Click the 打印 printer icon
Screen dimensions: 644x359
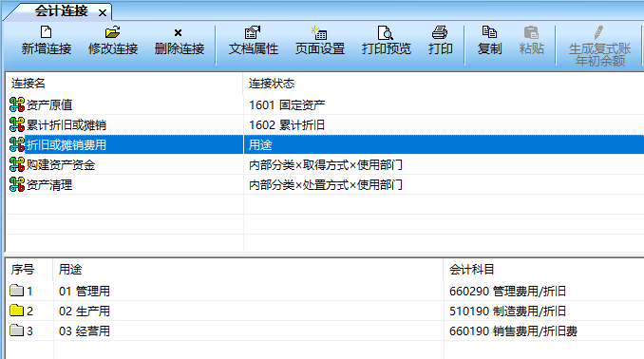tap(440, 32)
